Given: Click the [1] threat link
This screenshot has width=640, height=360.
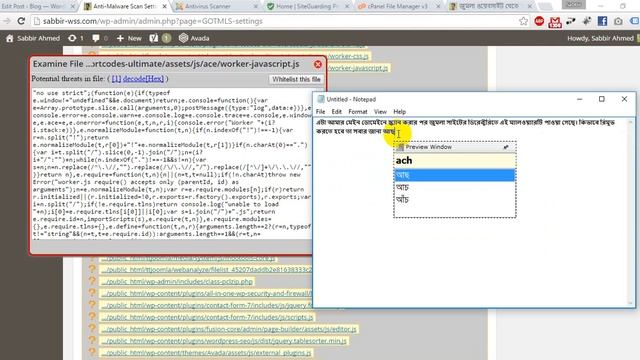Looking at the screenshot, I should [x=116, y=79].
